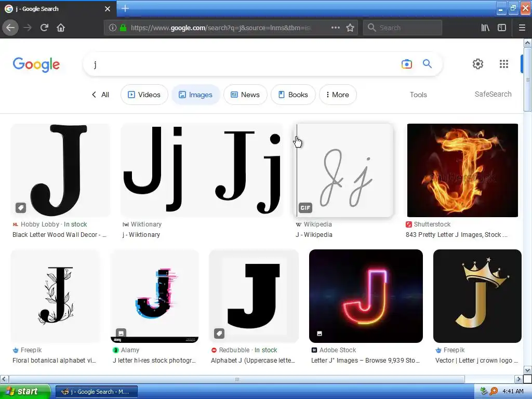Open the Wiktionary Jj image

[202, 170]
